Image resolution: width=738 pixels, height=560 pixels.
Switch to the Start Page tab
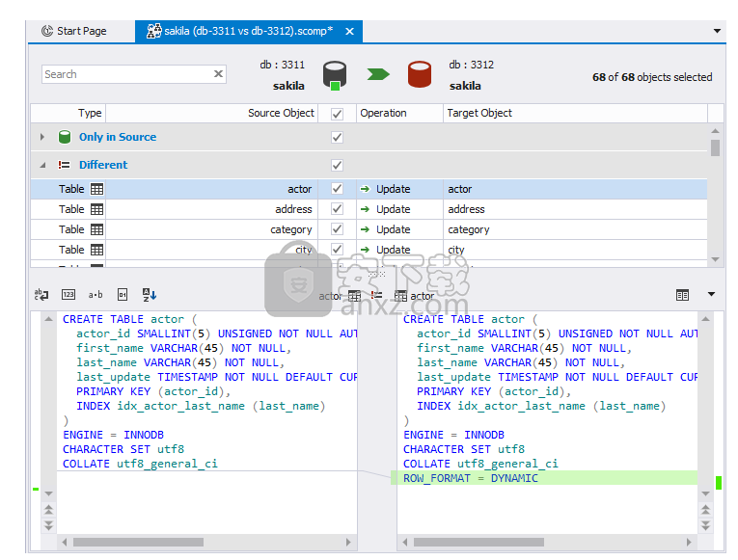[74, 31]
